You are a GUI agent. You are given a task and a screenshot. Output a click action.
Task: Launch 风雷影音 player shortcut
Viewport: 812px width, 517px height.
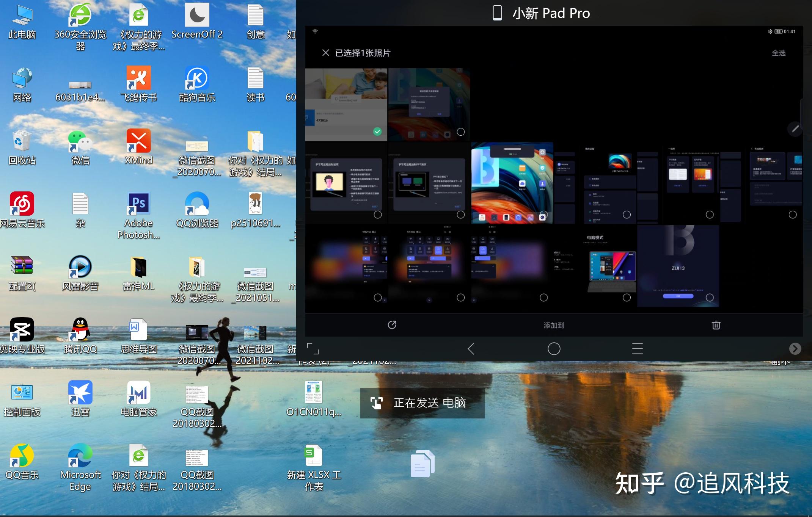click(80, 273)
